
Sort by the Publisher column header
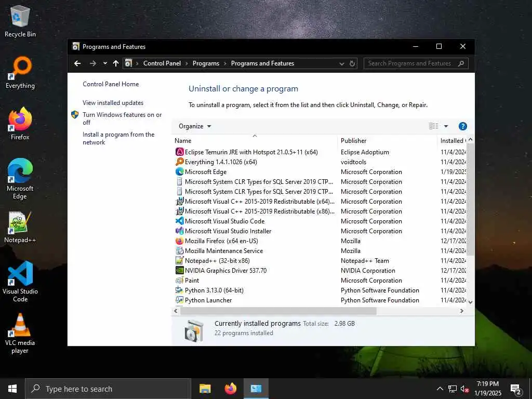387,140
